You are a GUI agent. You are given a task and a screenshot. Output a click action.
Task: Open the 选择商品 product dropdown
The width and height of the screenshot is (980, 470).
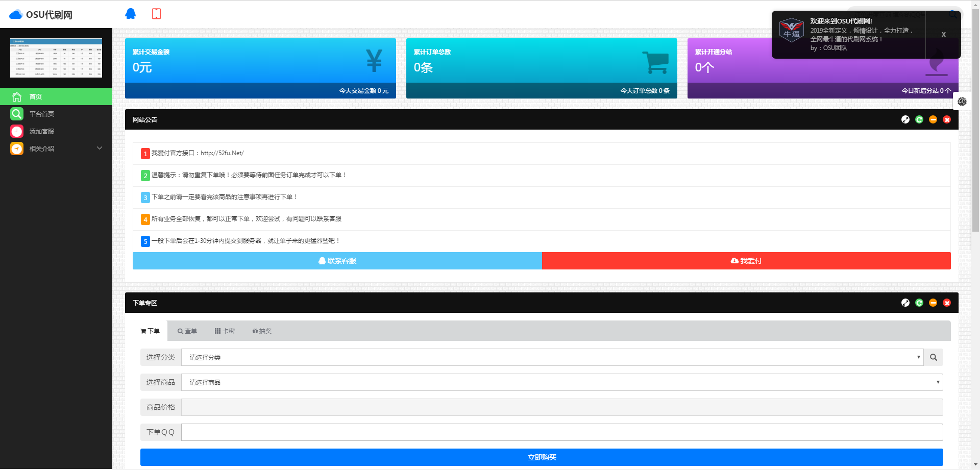[562, 382]
